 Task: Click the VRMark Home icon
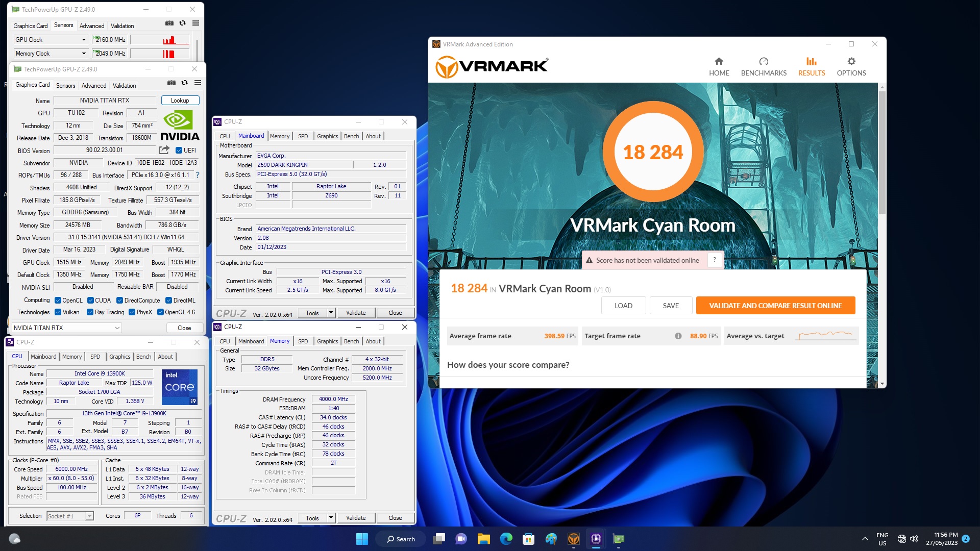tap(719, 61)
